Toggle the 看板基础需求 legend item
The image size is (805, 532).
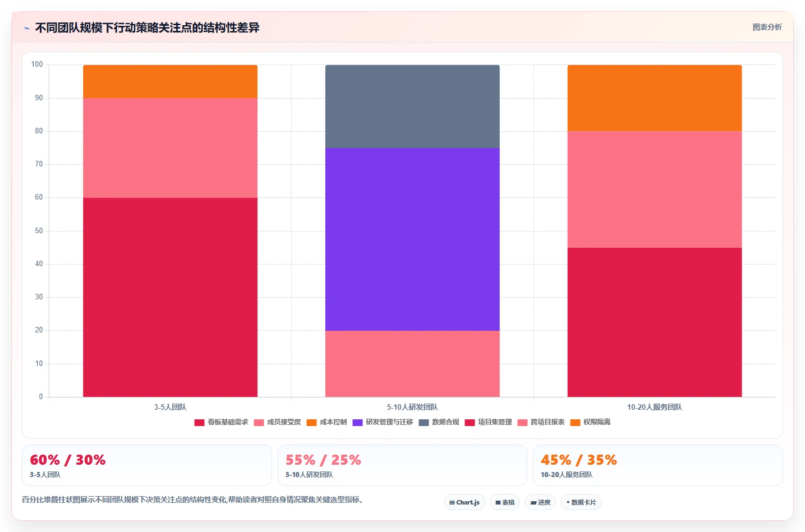[221, 422]
